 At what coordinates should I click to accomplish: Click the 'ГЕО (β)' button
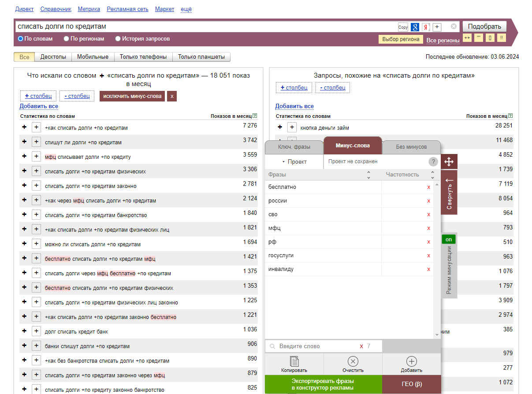[412, 384]
